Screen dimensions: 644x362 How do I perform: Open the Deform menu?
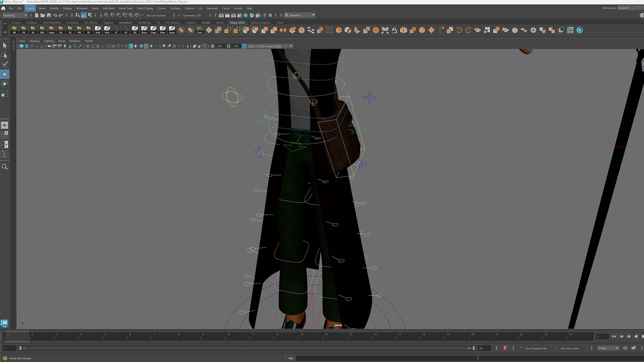click(x=190, y=8)
